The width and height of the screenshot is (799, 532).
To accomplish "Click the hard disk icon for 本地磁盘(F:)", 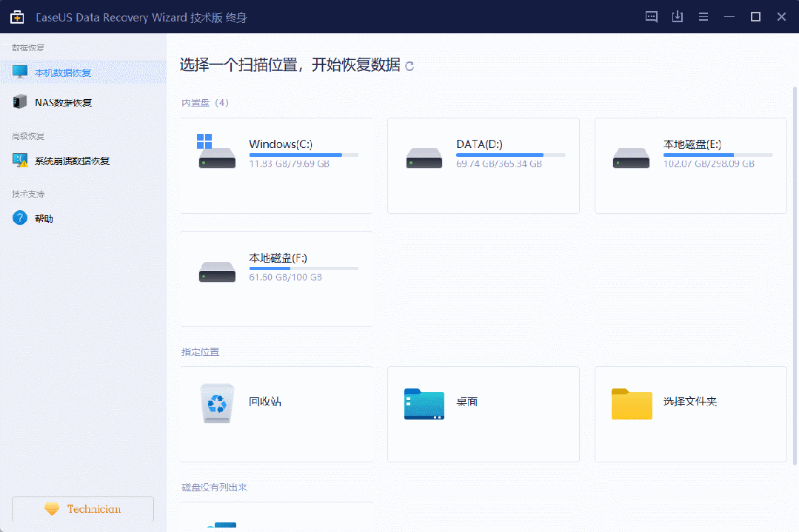I will [x=217, y=272].
